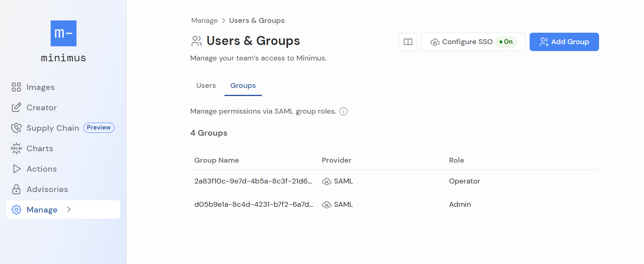Click the Images grid icon
The width and height of the screenshot is (644, 264).
(x=16, y=87)
